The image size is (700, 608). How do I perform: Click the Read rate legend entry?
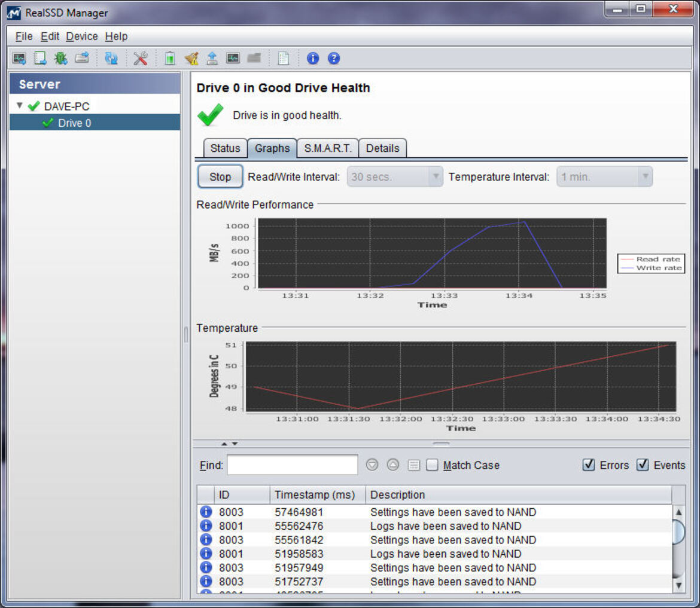[652, 259]
